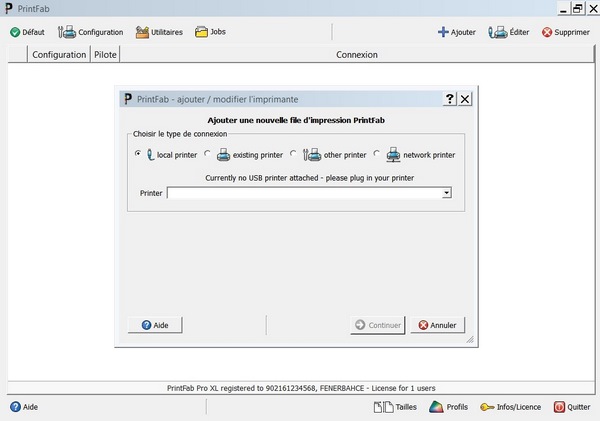The height and width of the screenshot is (421, 600).
Task: Click the dialog resize grip corner
Action: (x=470, y=339)
